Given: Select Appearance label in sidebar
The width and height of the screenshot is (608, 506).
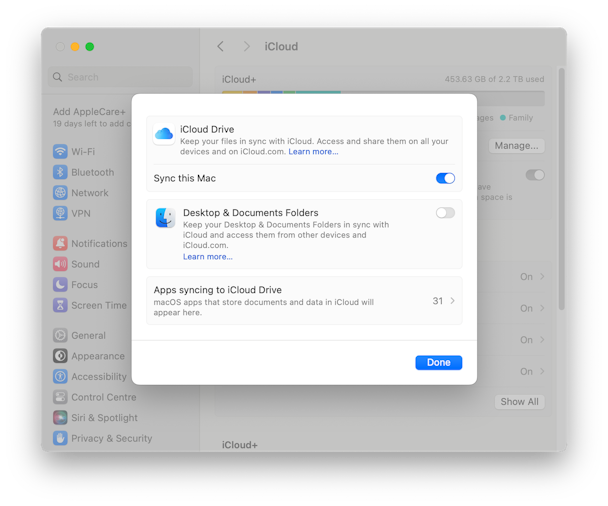Looking at the screenshot, I should click(x=98, y=356).
